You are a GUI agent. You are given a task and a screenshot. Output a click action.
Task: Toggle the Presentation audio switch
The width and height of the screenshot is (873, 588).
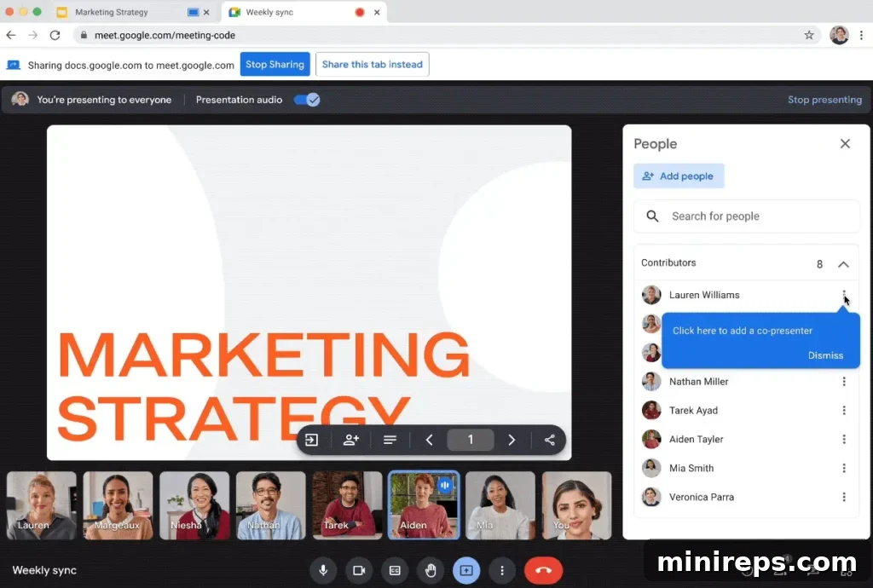(x=307, y=101)
